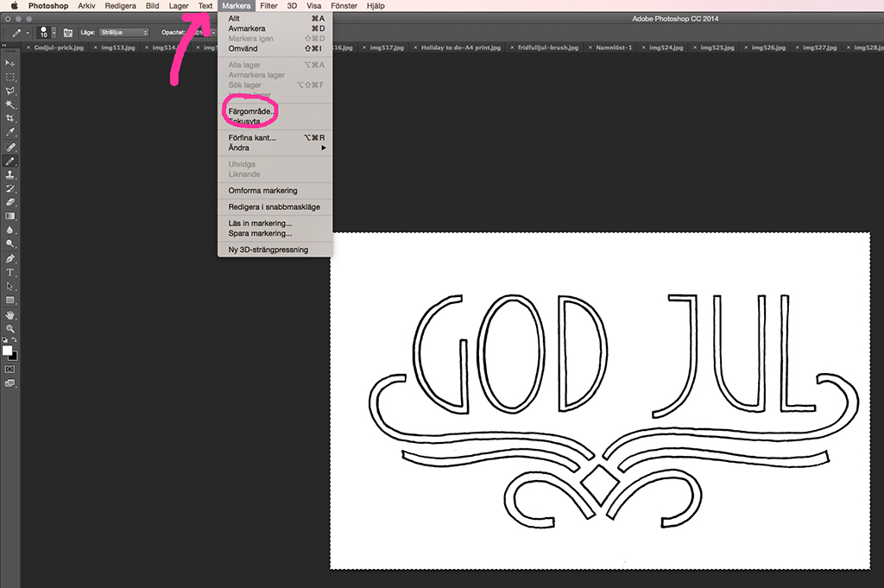The image size is (884, 588).
Task: Open the Photoshop menu
Action: coord(48,6)
